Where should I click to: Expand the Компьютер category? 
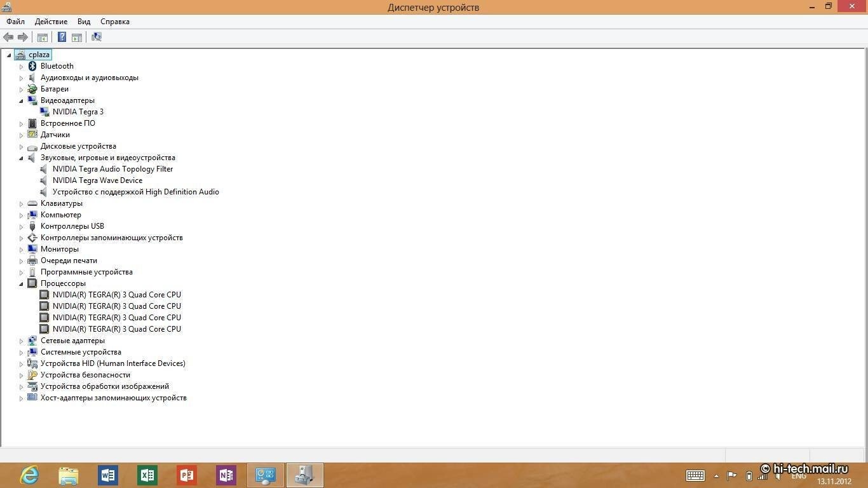click(21, 215)
